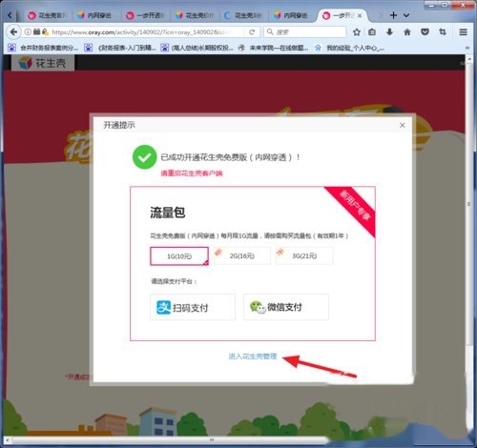The image size is (477, 448).
Task: Expand the bookmarks toolbar overflow chevron
Action: point(467,48)
